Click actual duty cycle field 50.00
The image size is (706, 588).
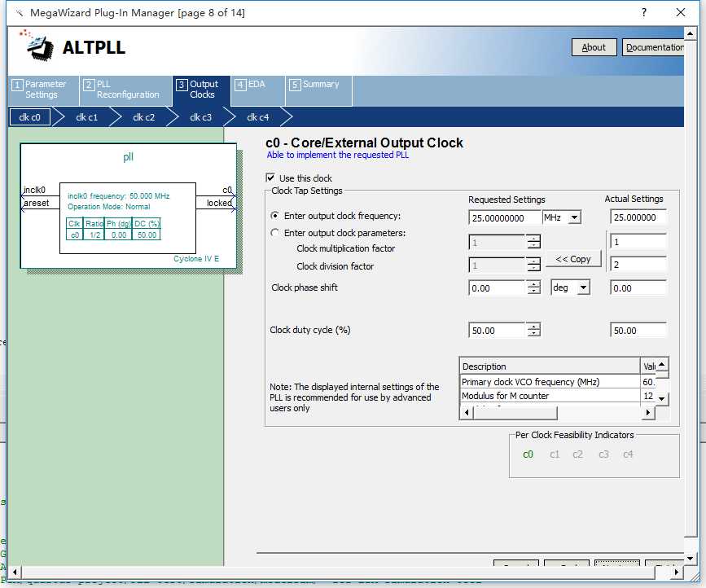tap(638, 331)
